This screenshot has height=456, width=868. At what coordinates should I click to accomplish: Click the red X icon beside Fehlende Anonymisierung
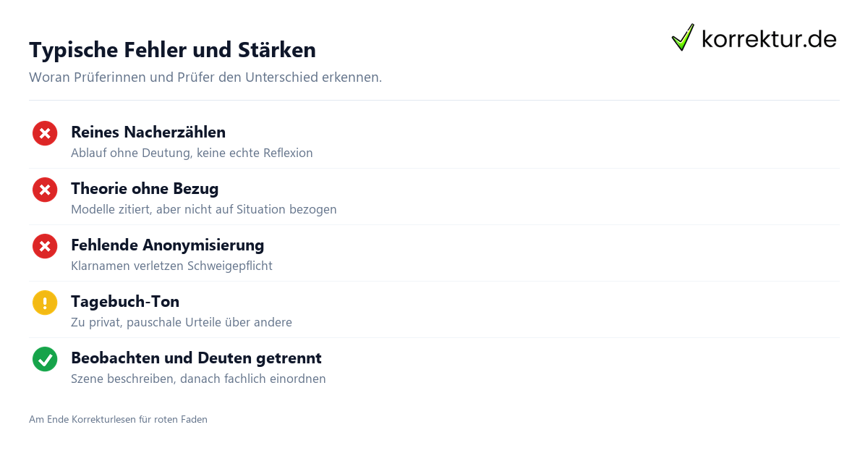pos(45,246)
